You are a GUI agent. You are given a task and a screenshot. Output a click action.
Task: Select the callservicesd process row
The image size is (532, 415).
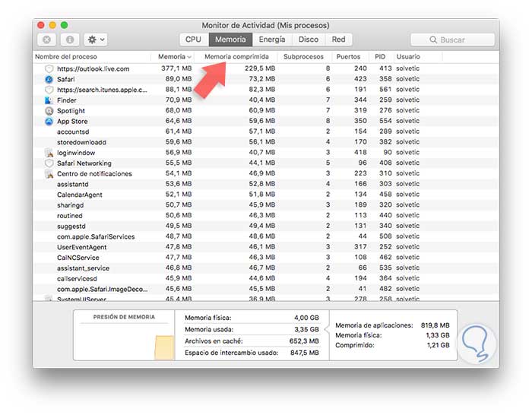(266, 279)
